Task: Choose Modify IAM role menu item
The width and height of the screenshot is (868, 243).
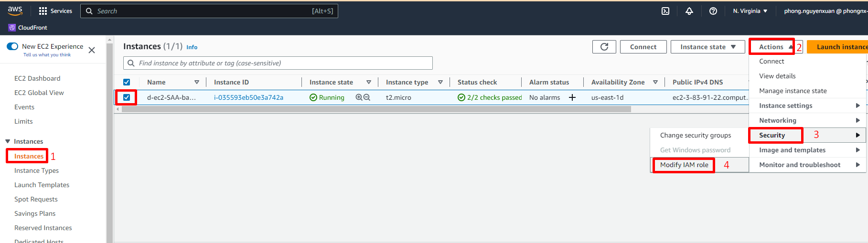Action: coord(684,165)
